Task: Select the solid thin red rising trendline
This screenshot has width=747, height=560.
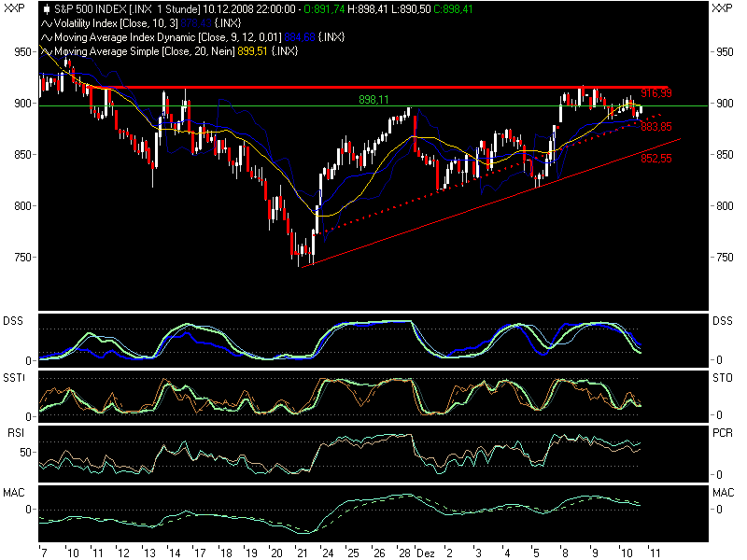Action: click(x=492, y=203)
